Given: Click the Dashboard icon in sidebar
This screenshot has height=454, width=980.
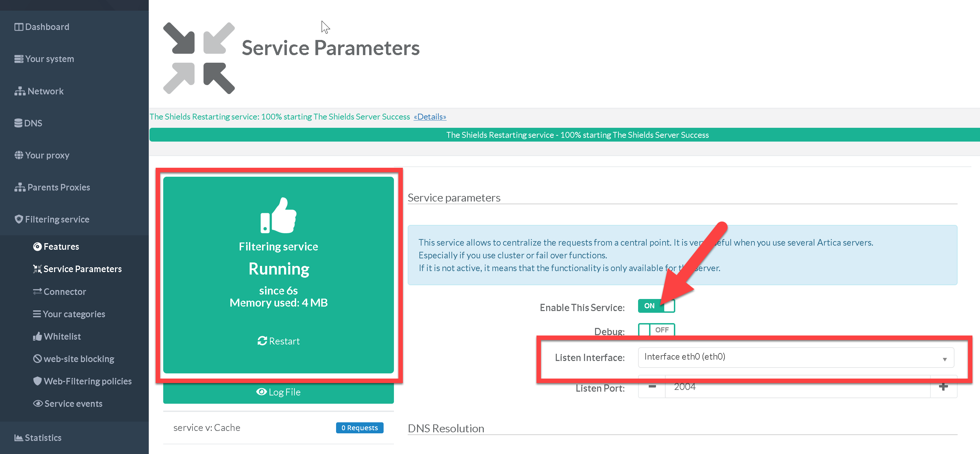Looking at the screenshot, I should point(19,27).
